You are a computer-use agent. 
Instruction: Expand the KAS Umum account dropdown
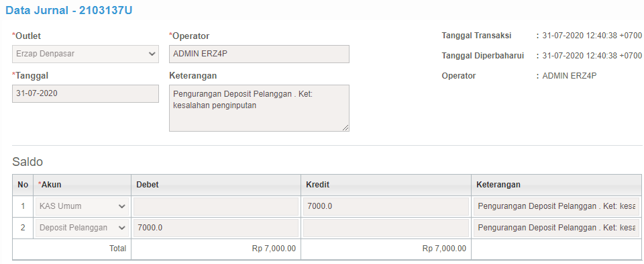pyautogui.click(x=82, y=206)
